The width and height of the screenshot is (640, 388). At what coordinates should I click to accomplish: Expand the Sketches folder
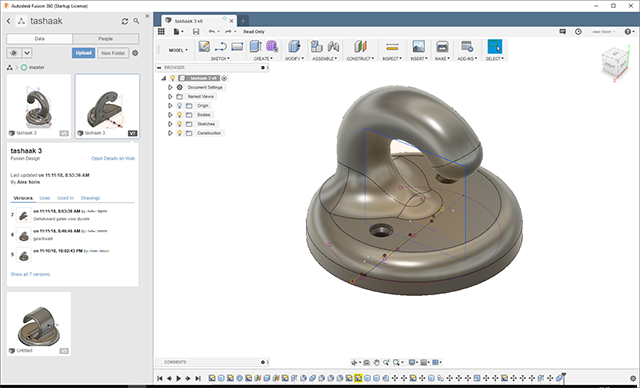click(x=170, y=124)
